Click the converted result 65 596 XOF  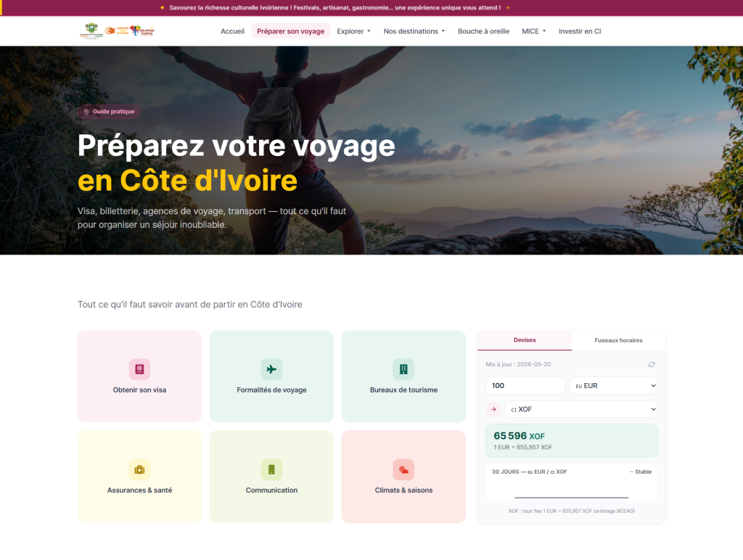pos(519,436)
